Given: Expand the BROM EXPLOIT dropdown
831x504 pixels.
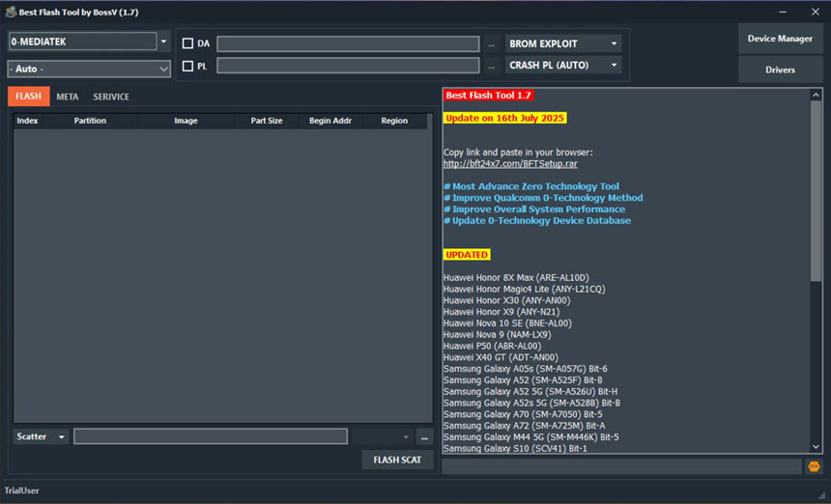Looking at the screenshot, I should [x=562, y=43].
